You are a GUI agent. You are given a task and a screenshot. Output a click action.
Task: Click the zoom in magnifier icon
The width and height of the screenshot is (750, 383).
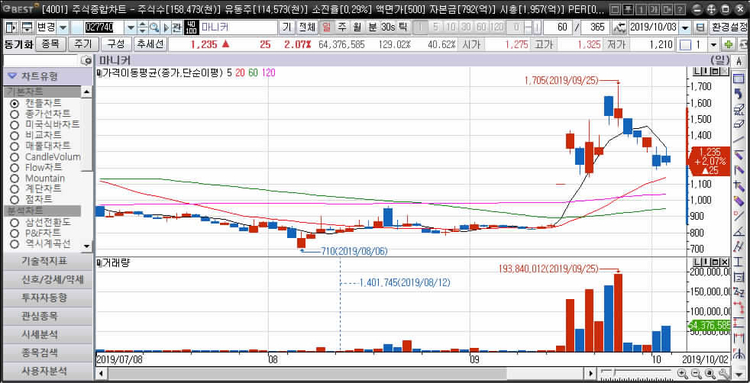(x=682, y=373)
